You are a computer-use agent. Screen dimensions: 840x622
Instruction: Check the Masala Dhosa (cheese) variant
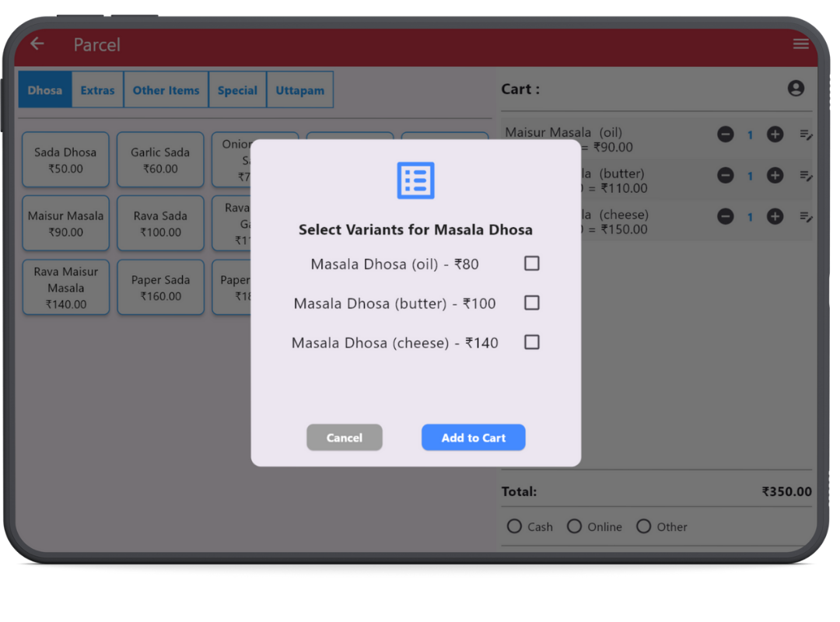(x=531, y=342)
